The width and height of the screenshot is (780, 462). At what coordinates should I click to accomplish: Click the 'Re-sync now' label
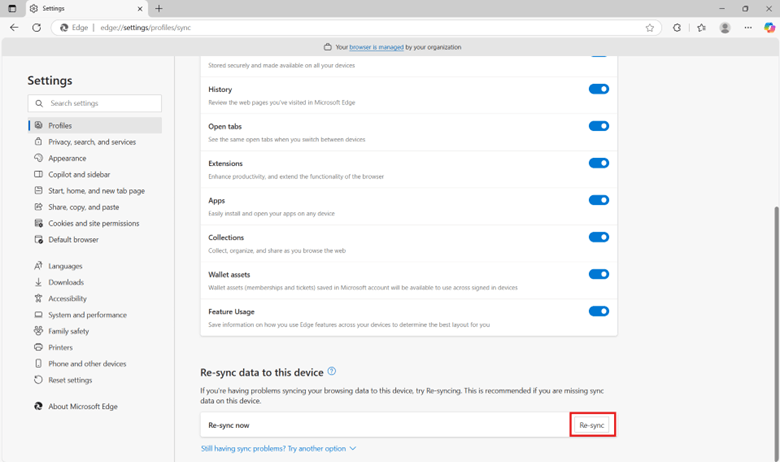pos(229,425)
